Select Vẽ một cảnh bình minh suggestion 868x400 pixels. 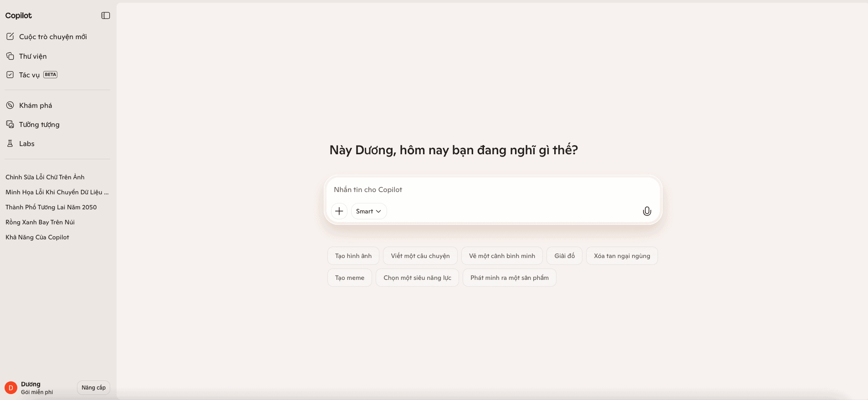click(502, 256)
